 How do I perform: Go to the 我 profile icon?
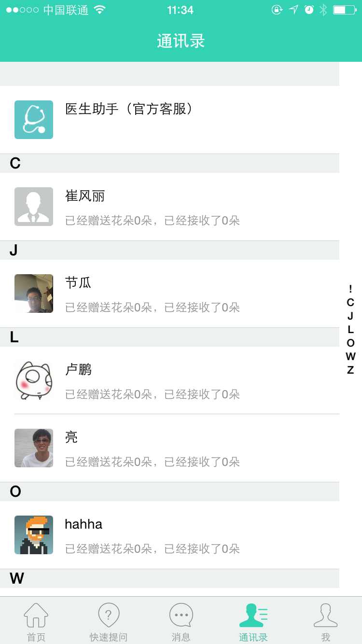(x=326, y=615)
